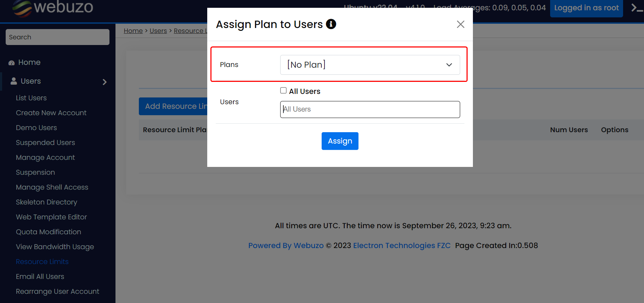644x303 pixels.
Task: Click the Users person icon in sidebar
Action: (14, 81)
